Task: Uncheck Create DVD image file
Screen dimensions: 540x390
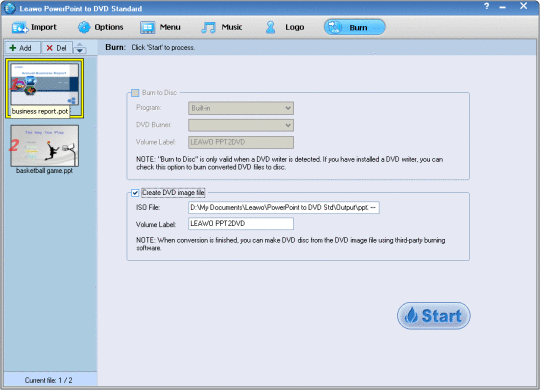Action: [x=135, y=193]
